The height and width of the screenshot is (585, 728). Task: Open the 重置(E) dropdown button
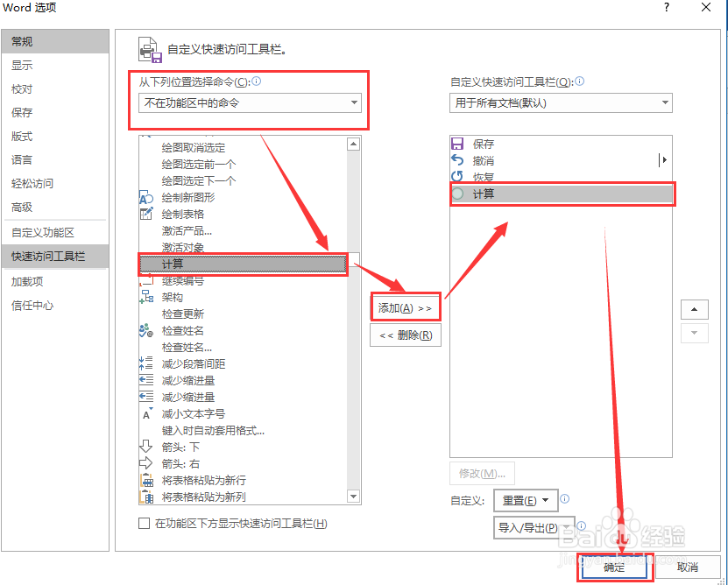point(526,501)
